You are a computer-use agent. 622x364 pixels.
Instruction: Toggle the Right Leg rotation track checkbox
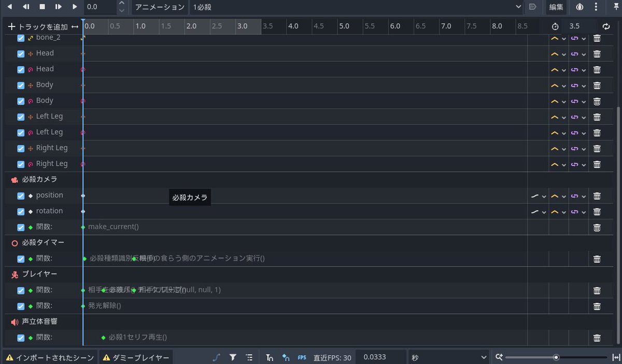[x=21, y=164]
